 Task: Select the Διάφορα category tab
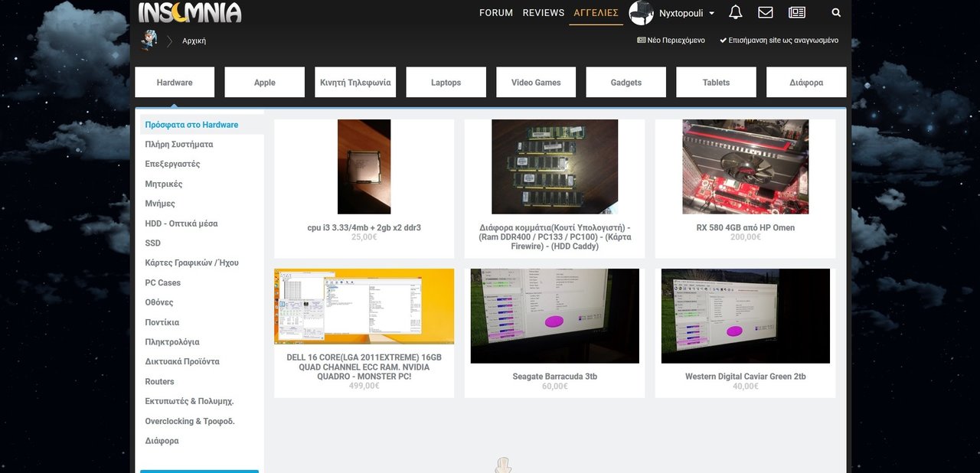(x=806, y=82)
